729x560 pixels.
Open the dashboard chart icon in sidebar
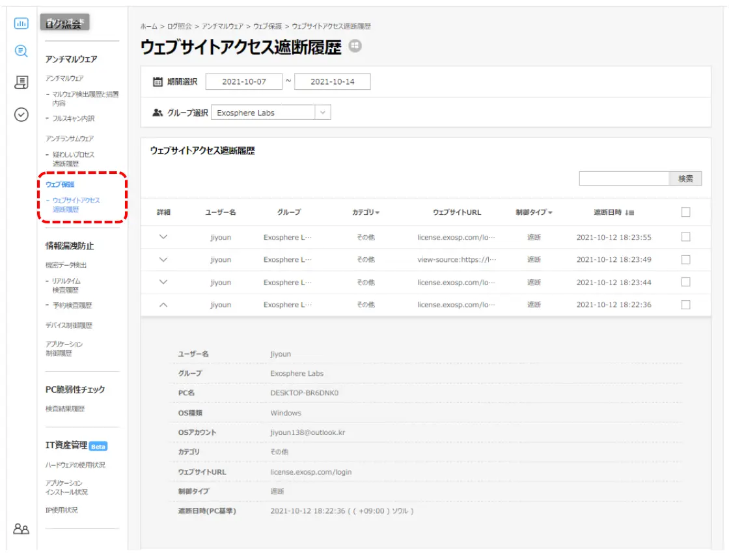coord(21,23)
